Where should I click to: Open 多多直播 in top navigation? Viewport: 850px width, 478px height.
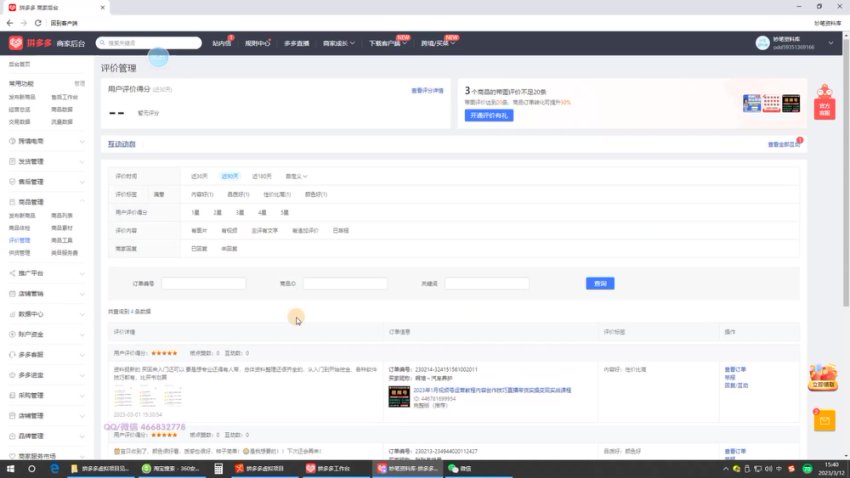[297, 43]
